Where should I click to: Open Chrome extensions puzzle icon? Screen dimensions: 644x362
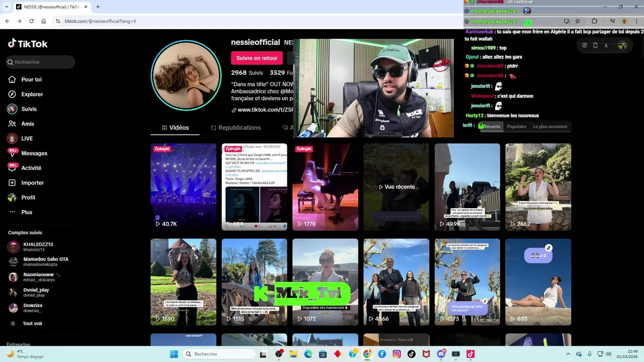(594, 21)
